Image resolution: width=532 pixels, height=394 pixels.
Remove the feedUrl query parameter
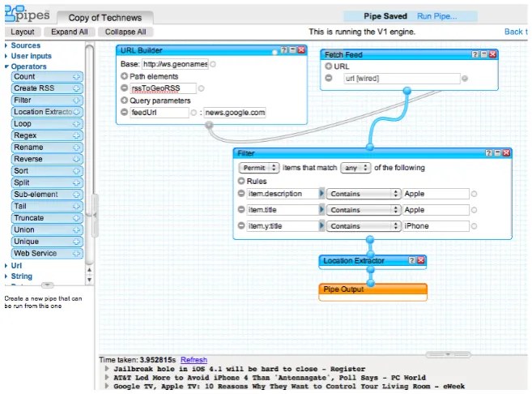point(124,112)
